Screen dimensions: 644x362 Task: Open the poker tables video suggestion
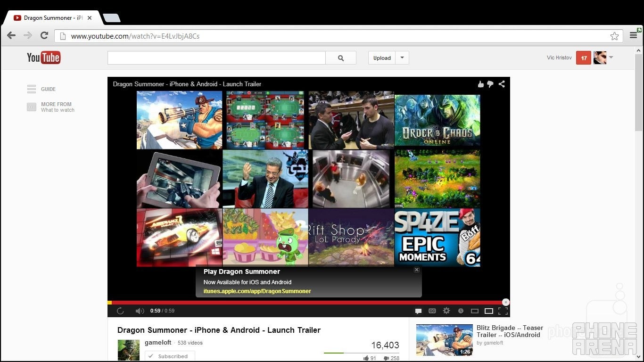pyautogui.click(x=265, y=120)
